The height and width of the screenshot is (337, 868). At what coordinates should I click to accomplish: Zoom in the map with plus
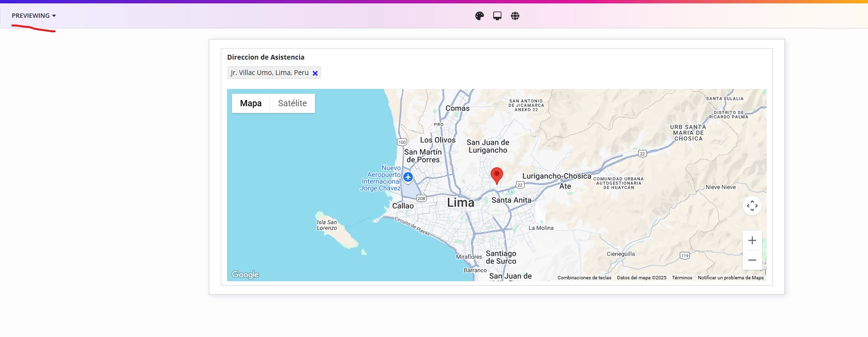click(752, 240)
